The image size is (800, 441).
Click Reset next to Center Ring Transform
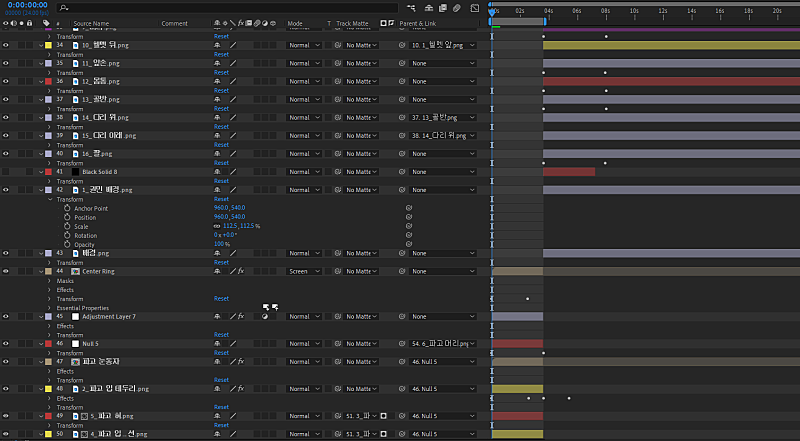221,298
